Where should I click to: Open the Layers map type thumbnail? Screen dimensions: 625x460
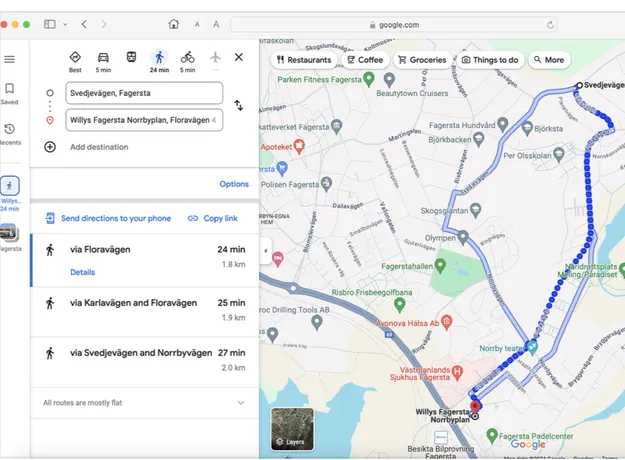point(292,429)
